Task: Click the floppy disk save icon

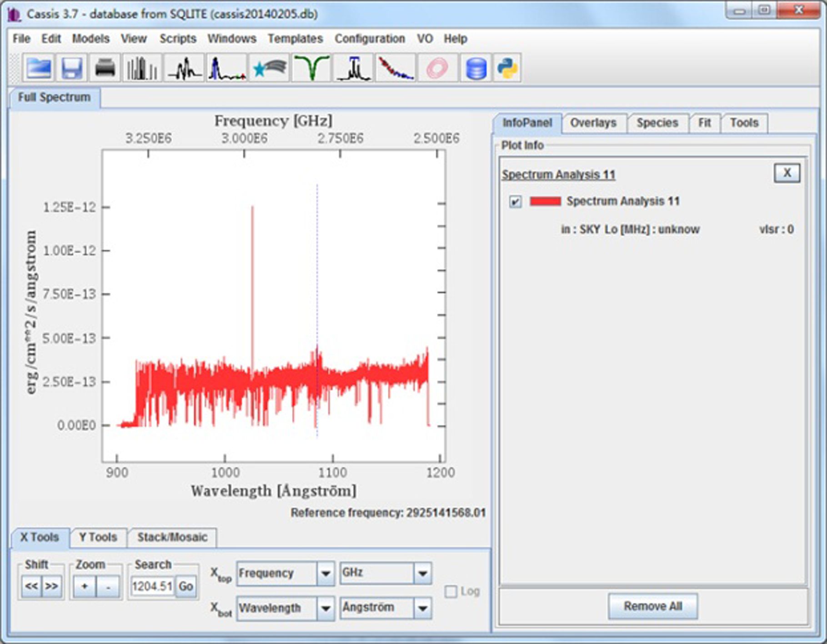Action: pos(72,69)
